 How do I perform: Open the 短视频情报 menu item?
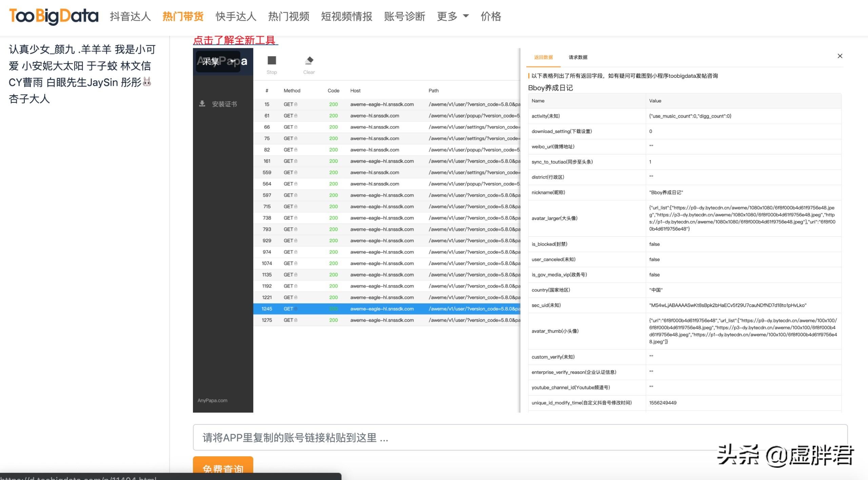tap(347, 16)
